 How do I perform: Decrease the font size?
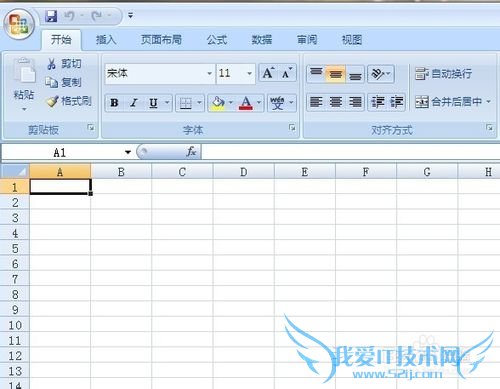287,73
